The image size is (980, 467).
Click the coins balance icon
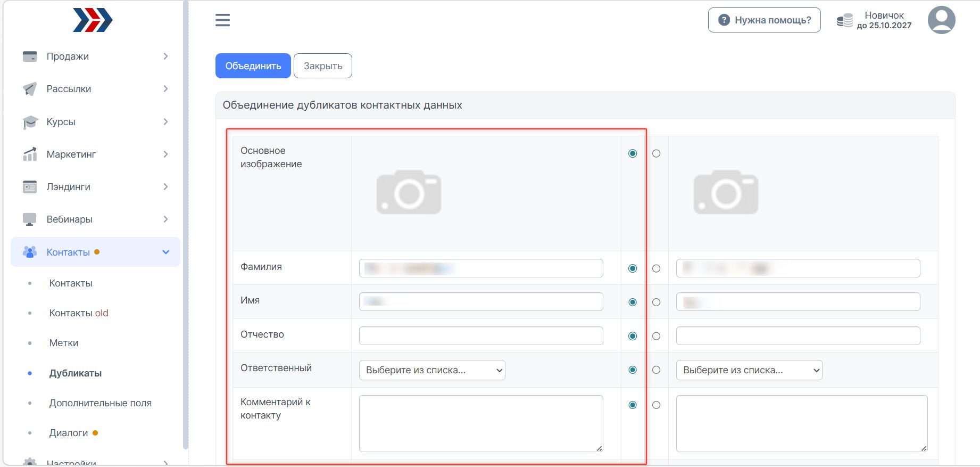[844, 20]
